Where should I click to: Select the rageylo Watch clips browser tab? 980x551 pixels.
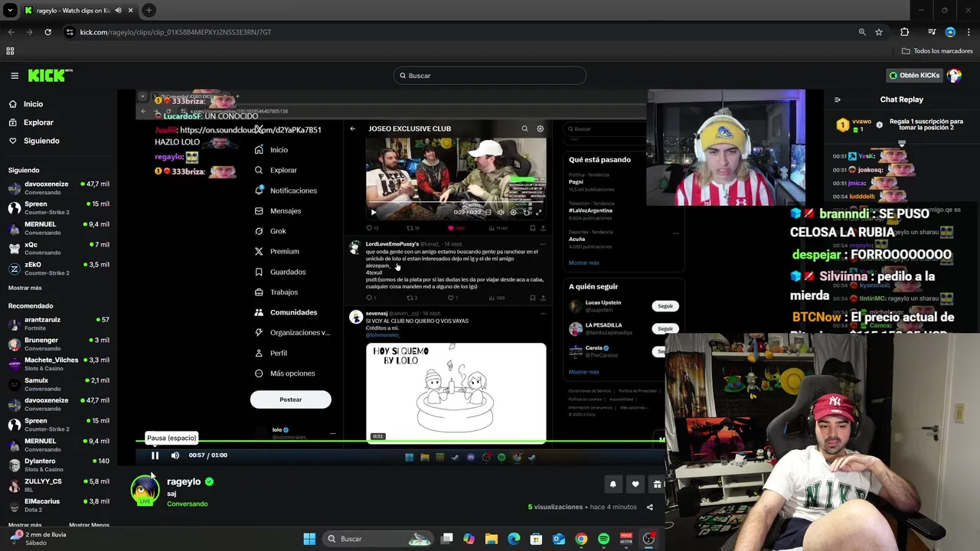point(79,10)
